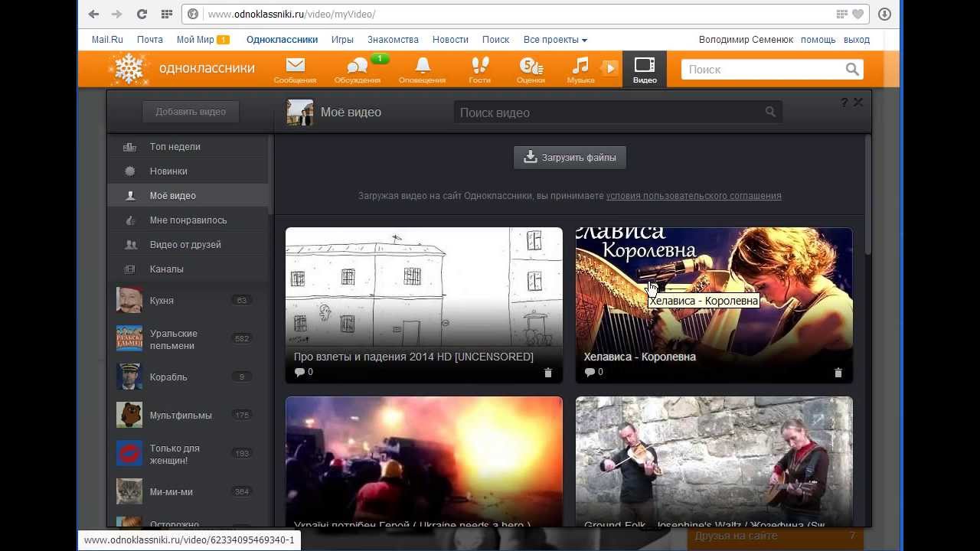The width and height of the screenshot is (980, 551).
Task: Click the Друзья на сайте bar
Action: 775,536
